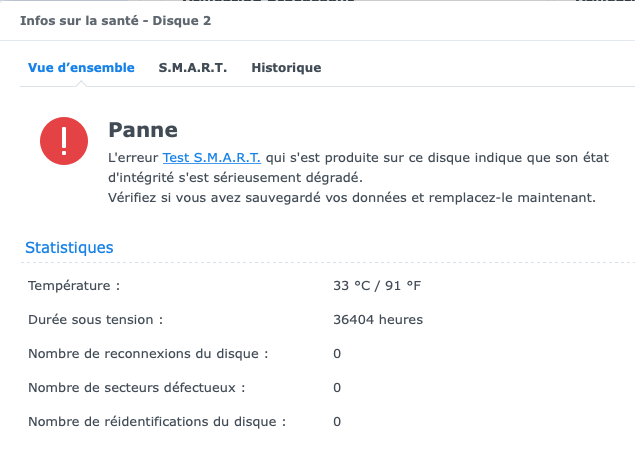The width and height of the screenshot is (635, 458).
Task: Click the text about seriously degraded integrity
Action: click(235, 177)
